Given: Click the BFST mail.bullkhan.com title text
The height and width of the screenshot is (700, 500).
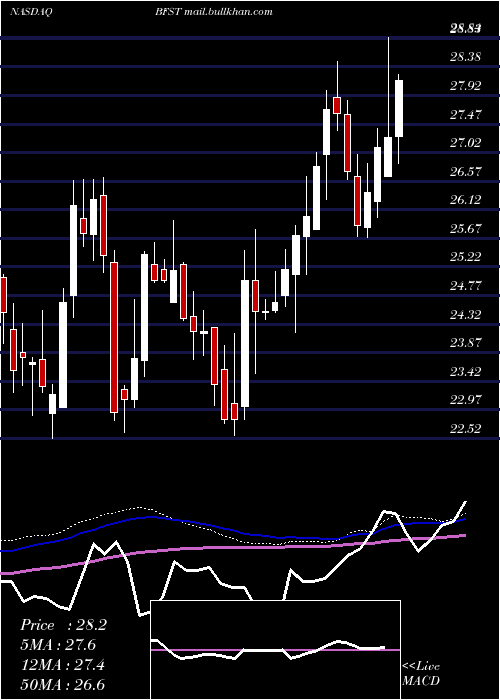Looking at the screenshot, I should pos(214,12).
